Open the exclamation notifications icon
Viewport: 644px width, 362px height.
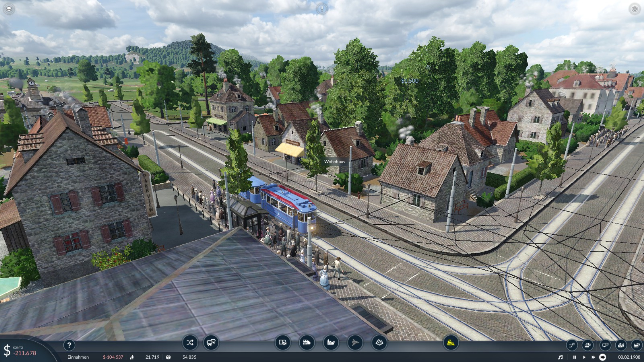(x=322, y=9)
